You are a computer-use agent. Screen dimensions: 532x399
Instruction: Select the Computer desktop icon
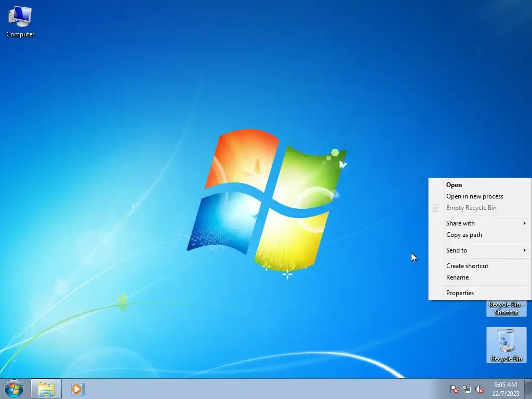click(x=20, y=22)
